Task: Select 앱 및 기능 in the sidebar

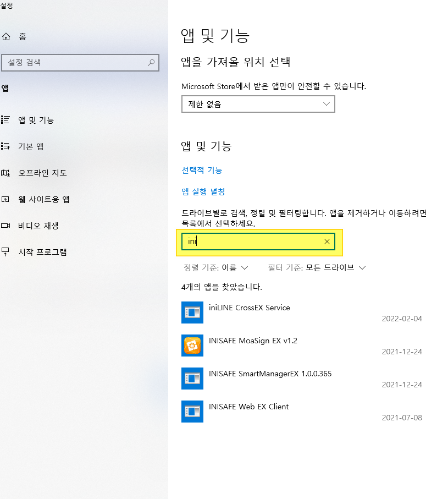Action: pyautogui.click(x=36, y=120)
